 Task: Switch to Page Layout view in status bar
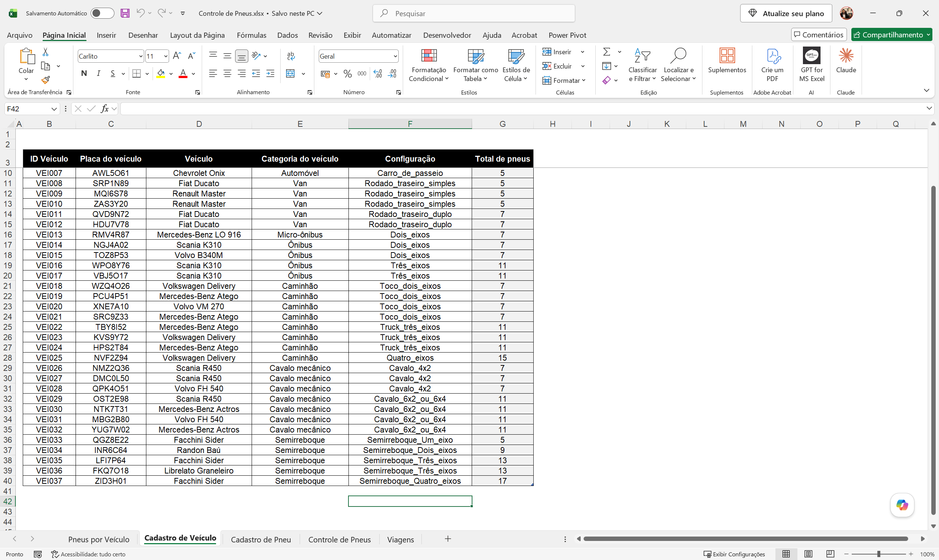point(808,553)
